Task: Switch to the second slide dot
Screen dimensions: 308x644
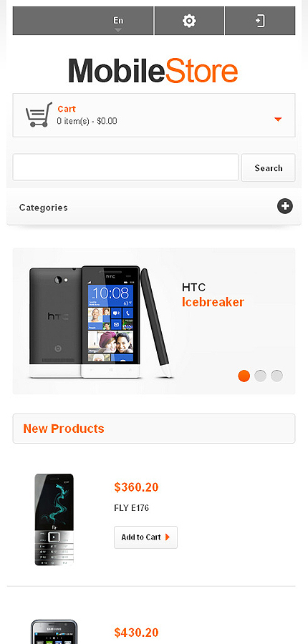Action: click(260, 376)
